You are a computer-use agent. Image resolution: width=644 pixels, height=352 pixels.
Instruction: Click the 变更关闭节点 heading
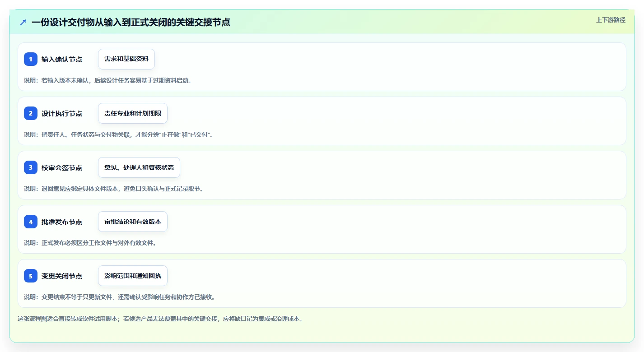pos(62,276)
